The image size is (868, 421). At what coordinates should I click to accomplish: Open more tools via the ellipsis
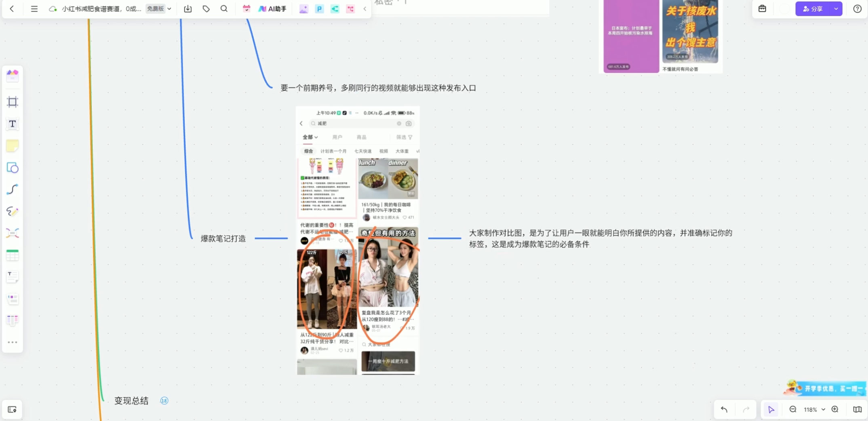13,342
